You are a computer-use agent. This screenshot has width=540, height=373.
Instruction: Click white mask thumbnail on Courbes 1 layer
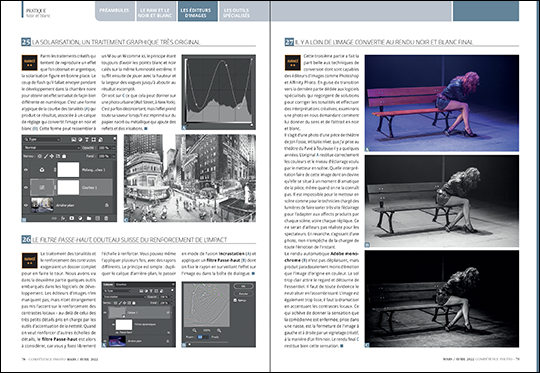click(x=68, y=187)
